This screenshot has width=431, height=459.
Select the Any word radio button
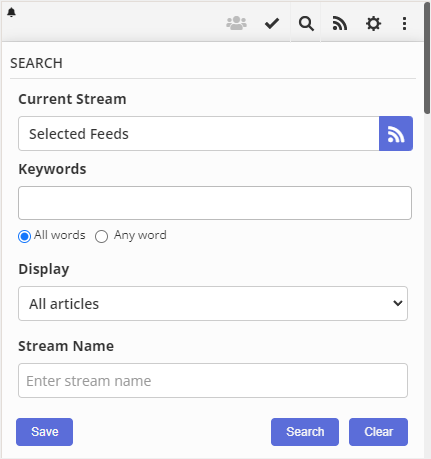click(101, 236)
